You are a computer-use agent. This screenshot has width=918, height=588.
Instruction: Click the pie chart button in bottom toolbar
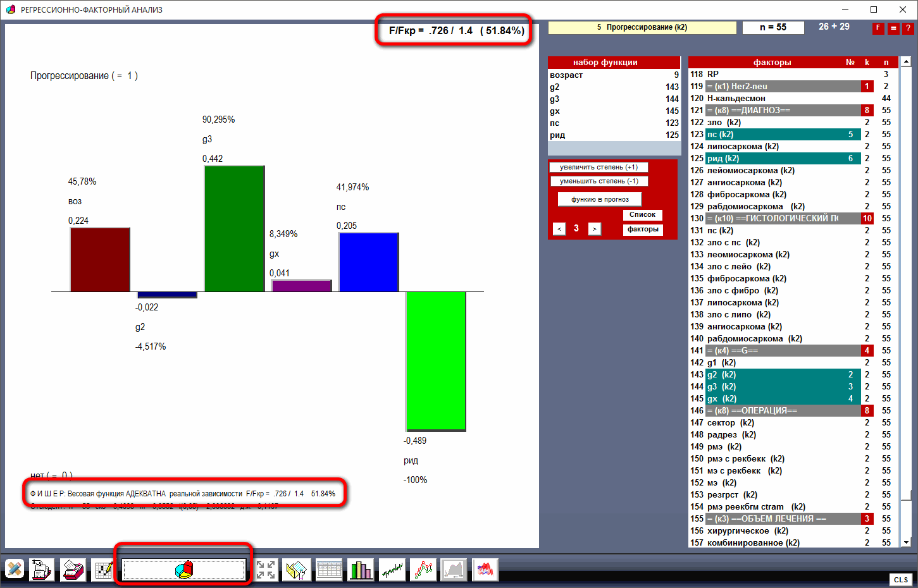[x=183, y=570]
